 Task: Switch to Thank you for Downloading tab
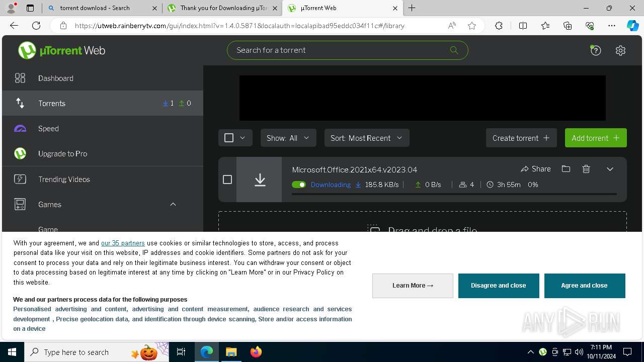point(223,8)
